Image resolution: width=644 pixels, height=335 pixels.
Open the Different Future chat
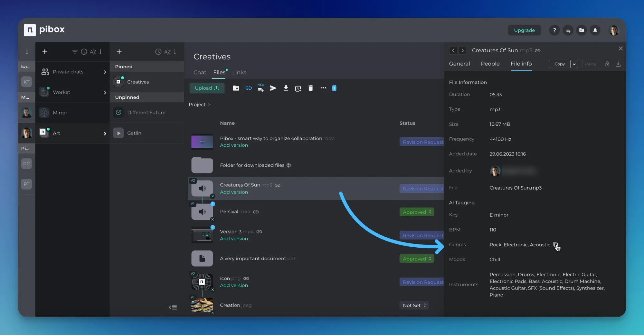(x=147, y=113)
